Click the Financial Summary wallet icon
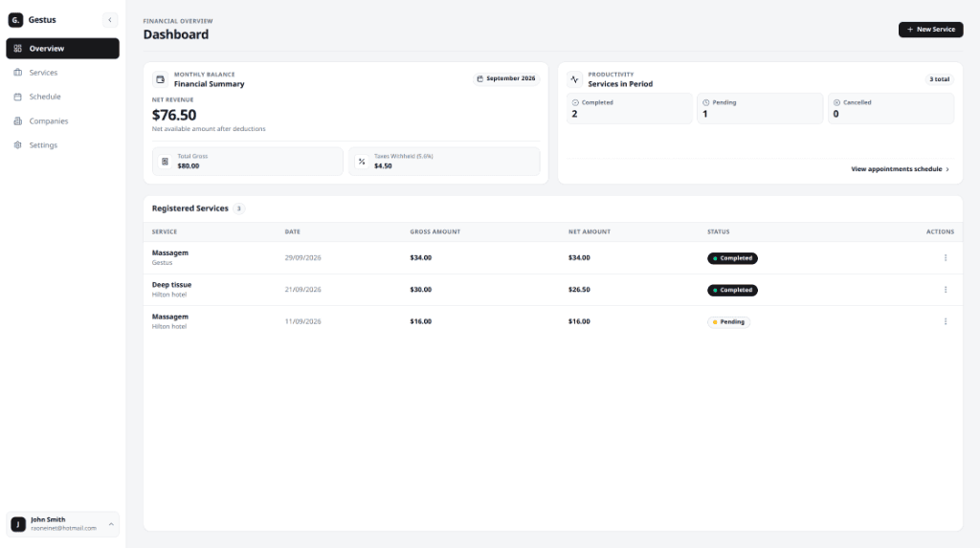This screenshot has height=548, width=980. 160,79
